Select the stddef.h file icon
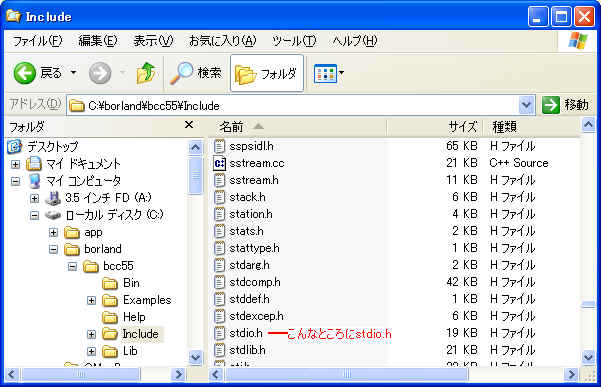 point(219,299)
